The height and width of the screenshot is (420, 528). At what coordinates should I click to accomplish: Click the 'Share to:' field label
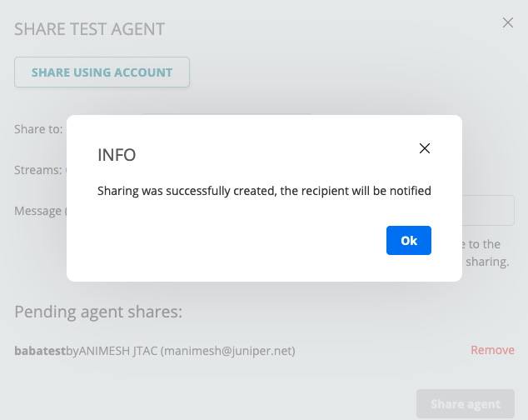pos(38,129)
